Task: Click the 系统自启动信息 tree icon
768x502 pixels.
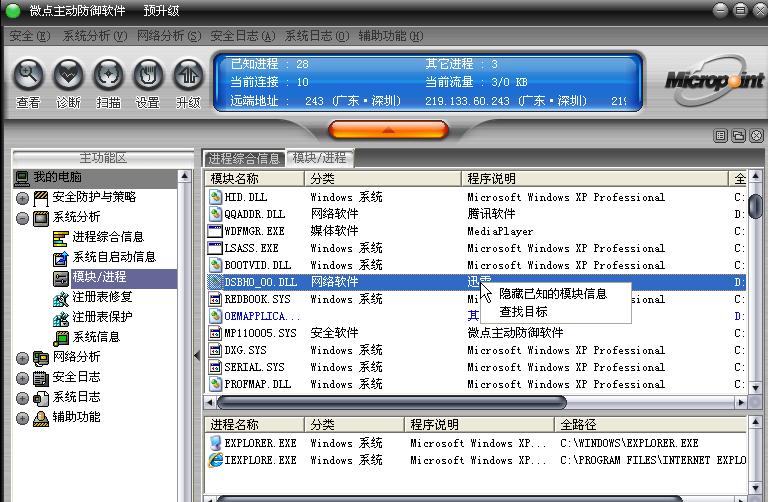Action: coord(61,259)
